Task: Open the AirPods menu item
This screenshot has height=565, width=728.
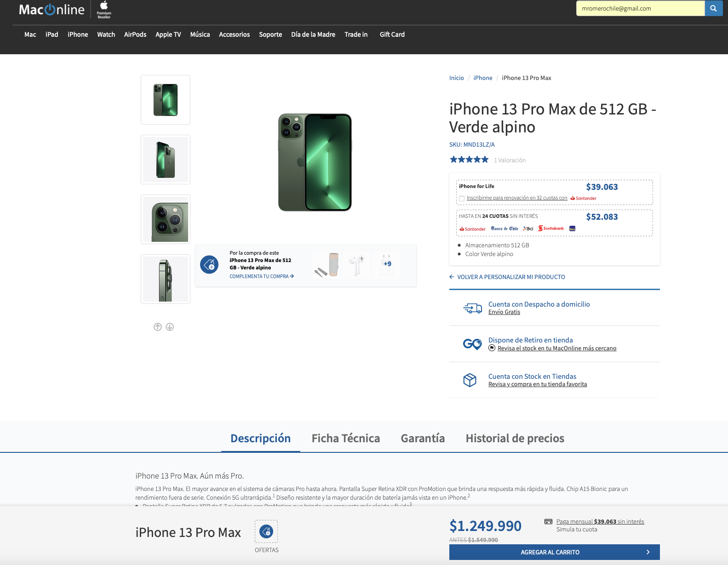Action: [x=135, y=34]
